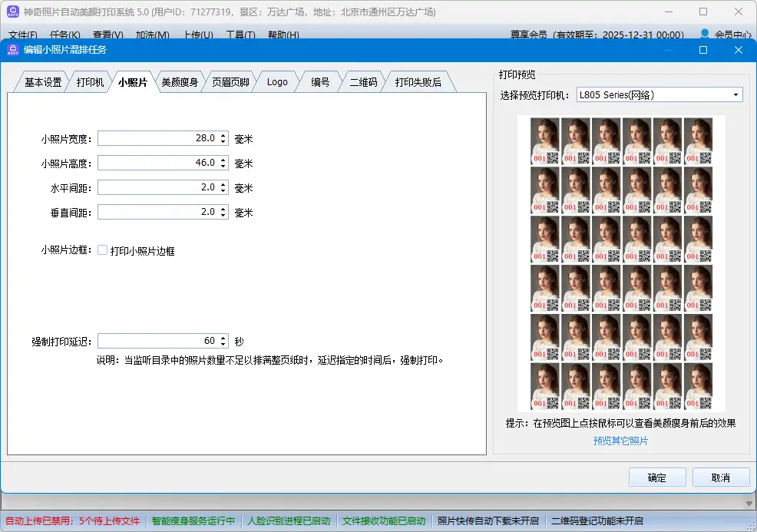The height and width of the screenshot is (532, 757).
Task: Increase forced print delay with up arrow
Action: pyautogui.click(x=223, y=338)
